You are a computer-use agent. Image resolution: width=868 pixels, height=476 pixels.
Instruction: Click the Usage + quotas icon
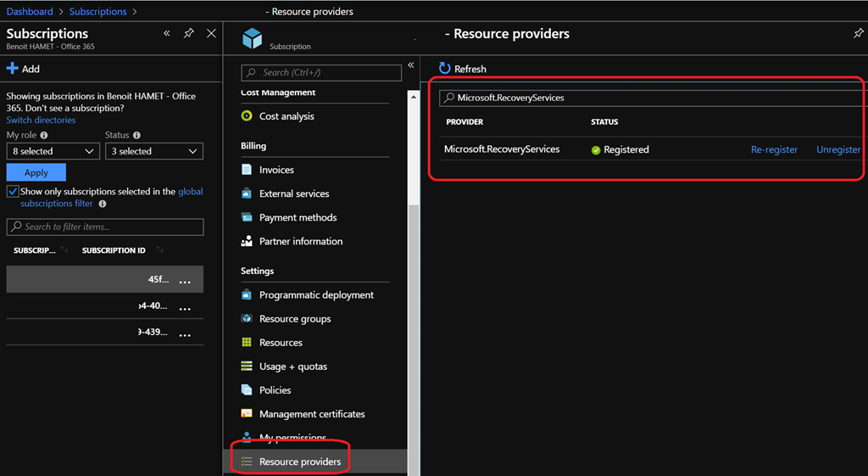pos(247,367)
